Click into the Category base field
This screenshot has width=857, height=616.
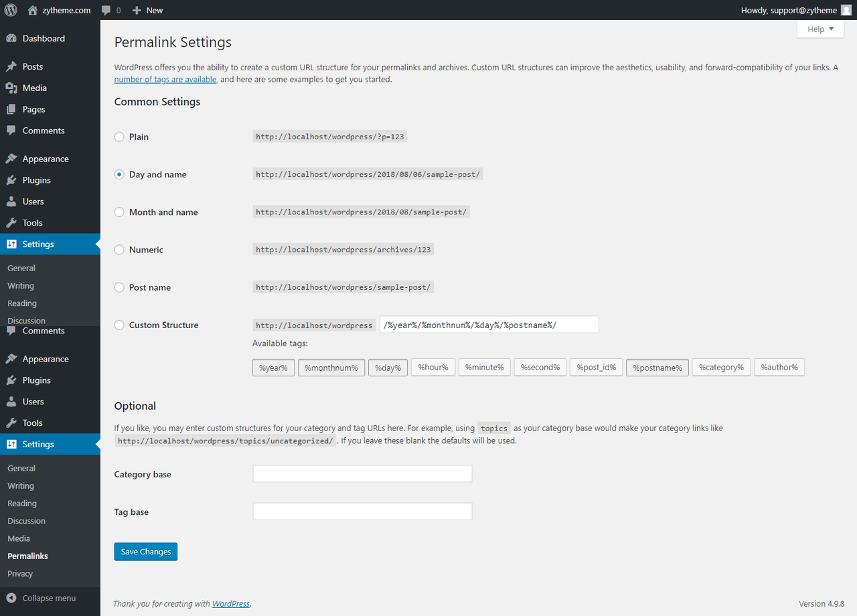[362, 474]
